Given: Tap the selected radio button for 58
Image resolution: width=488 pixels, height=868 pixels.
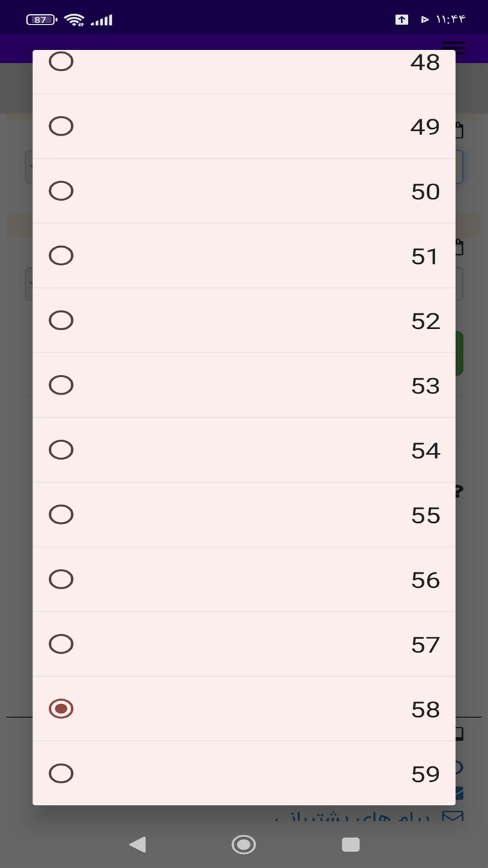Looking at the screenshot, I should [61, 709].
